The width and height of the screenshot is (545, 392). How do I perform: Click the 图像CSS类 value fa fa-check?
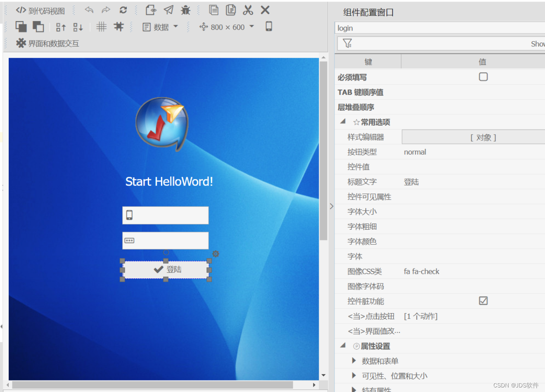[x=422, y=271]
